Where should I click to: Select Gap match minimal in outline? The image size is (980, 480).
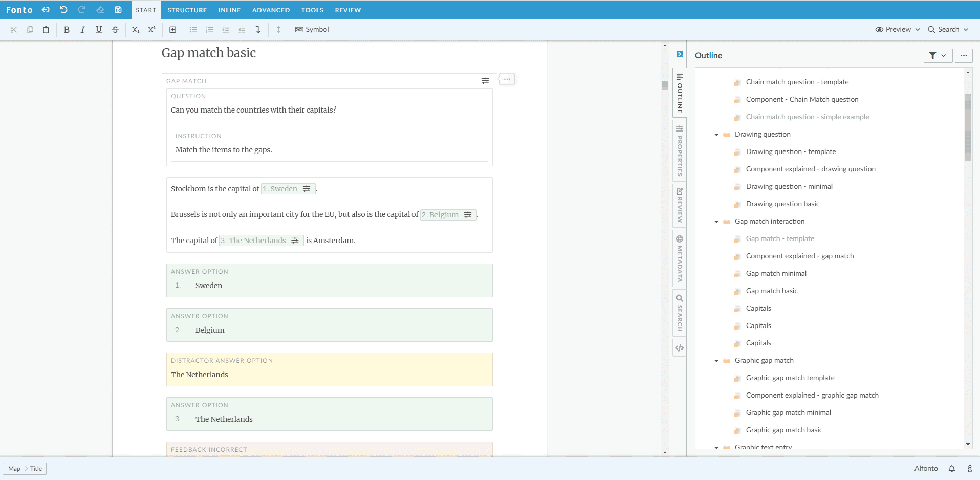(x=776, y=273)
